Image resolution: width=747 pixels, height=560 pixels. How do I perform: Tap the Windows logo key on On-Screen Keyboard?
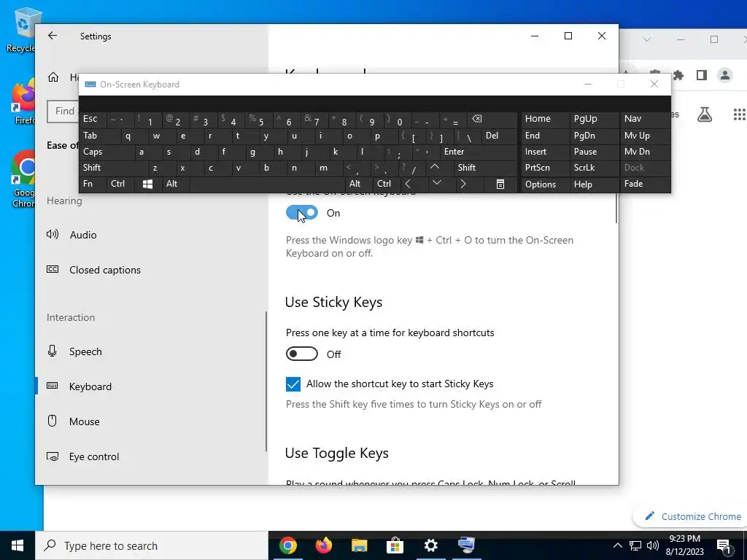147,184
